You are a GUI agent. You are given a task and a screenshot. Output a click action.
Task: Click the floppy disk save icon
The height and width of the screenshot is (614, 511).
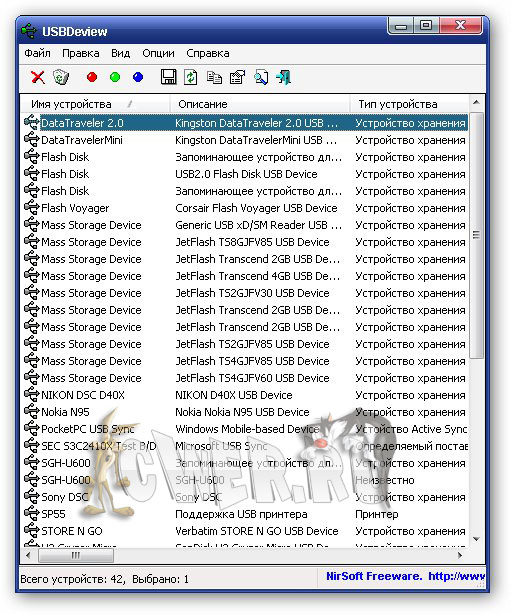coord(169,77)
